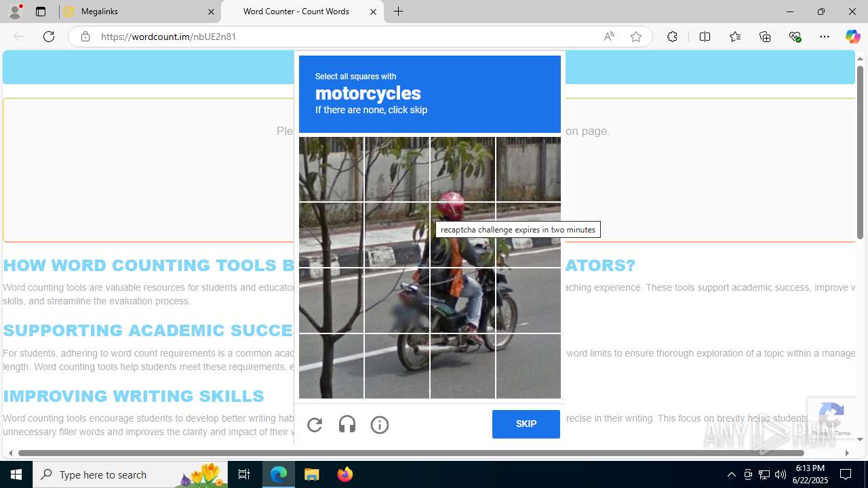
Task: Open the browser profile icon
Action: [15, 12]
